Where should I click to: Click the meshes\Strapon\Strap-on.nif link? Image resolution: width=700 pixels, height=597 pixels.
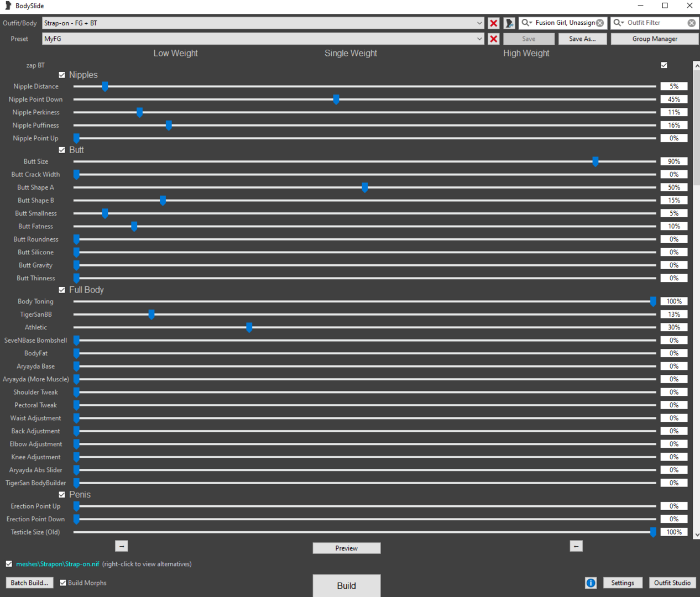(58, 564)
